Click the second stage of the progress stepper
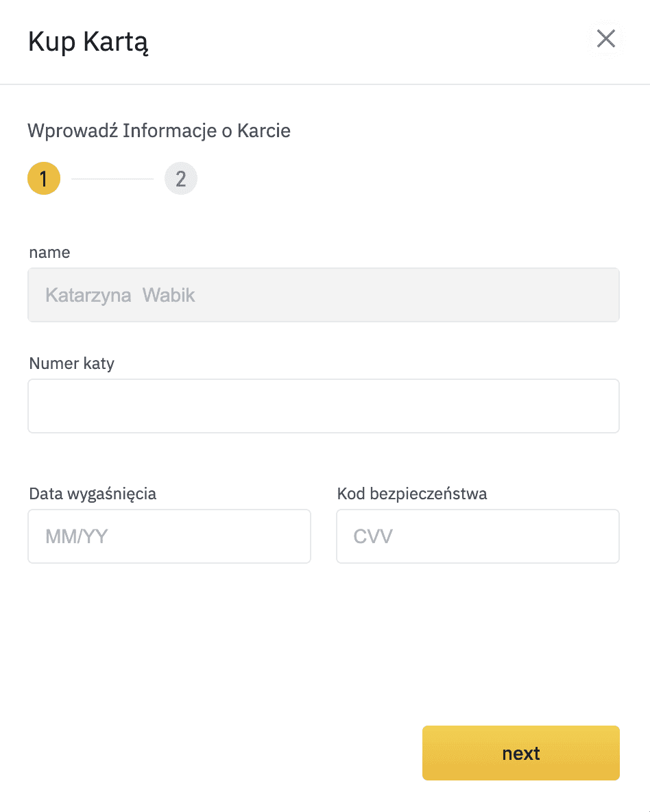This screenshot has height=812, width=650. [180, 178]
